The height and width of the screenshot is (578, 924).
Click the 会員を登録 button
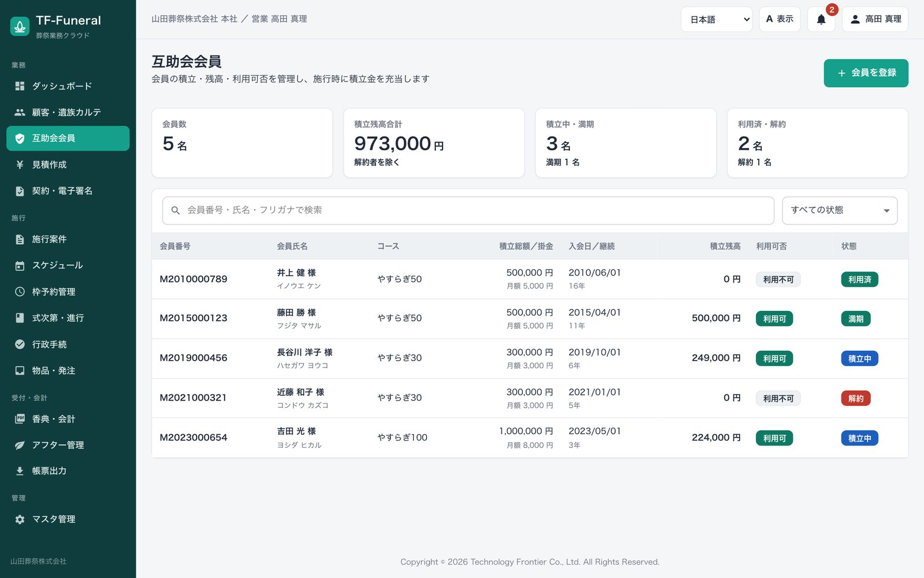tap(866, 73)
